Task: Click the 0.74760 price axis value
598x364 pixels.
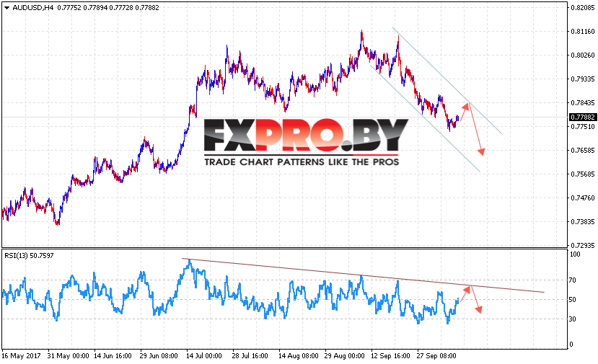Action: point(583,197)
